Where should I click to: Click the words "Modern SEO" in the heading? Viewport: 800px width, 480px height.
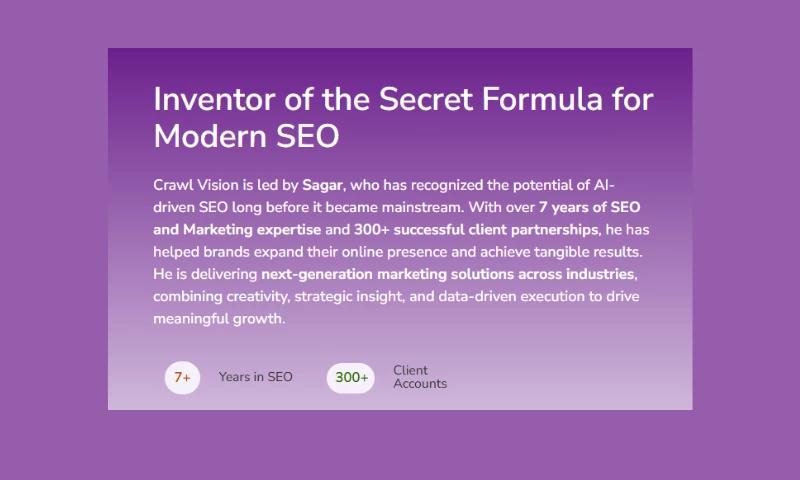click(247, 136)
